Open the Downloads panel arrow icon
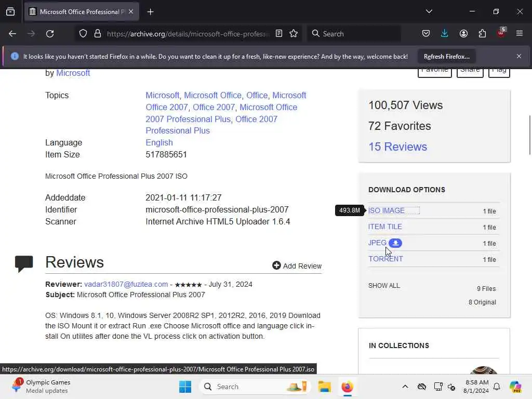The image size is (532, 399). (x=445, y=34)
